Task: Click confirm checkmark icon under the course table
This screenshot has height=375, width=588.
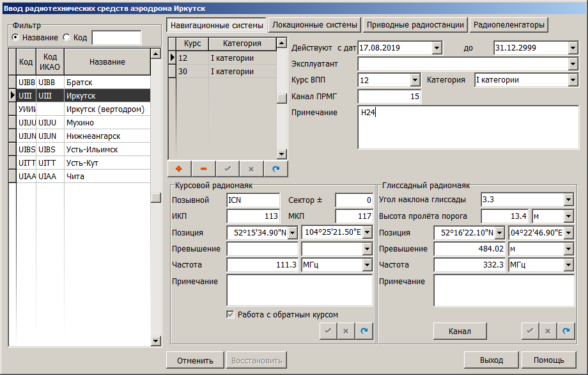Action: (x=228, y=168)
